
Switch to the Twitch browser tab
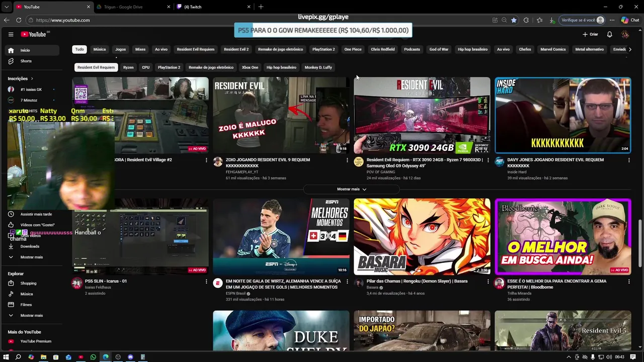214,7
